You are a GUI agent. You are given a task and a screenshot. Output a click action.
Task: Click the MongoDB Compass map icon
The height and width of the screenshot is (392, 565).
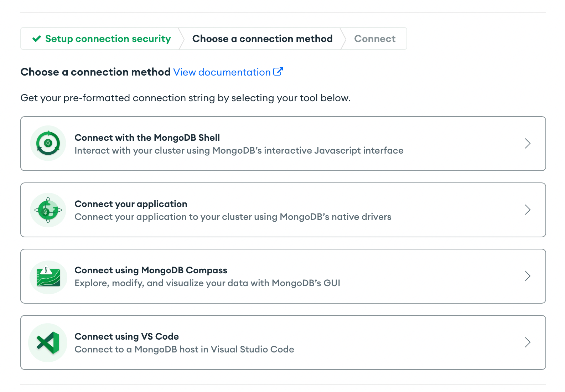pos(48,277)
